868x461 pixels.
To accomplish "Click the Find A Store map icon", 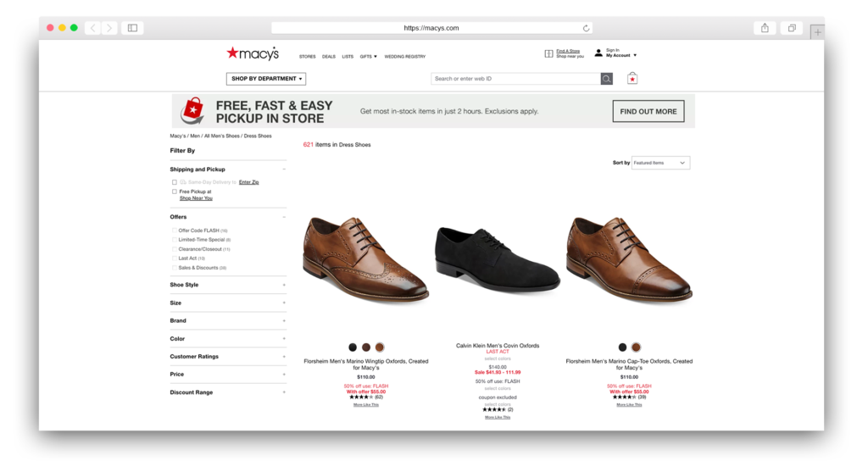I will pyautogui.click(x=548, y=53).
